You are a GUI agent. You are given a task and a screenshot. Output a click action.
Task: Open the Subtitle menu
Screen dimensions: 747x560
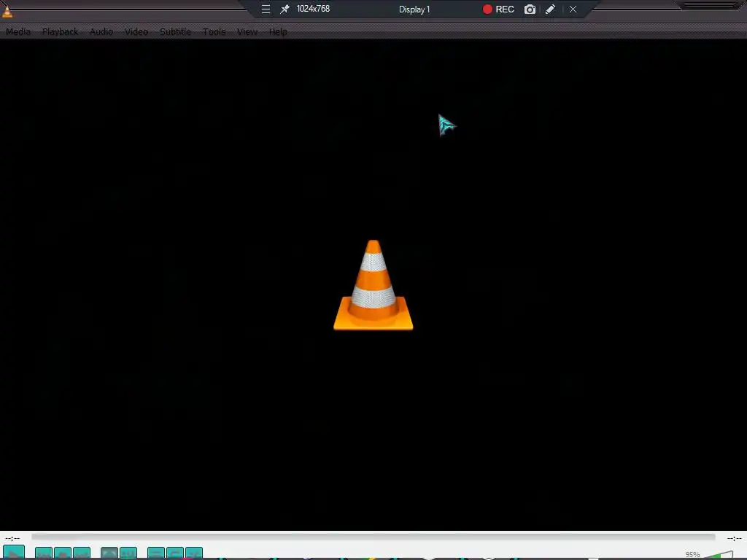175,32
